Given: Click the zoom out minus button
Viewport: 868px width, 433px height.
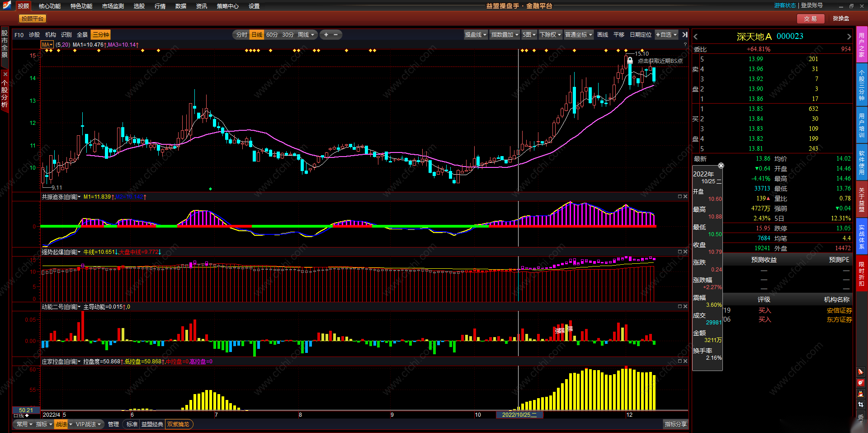Looking at the screenshot, I should click(x=335, y=35).
